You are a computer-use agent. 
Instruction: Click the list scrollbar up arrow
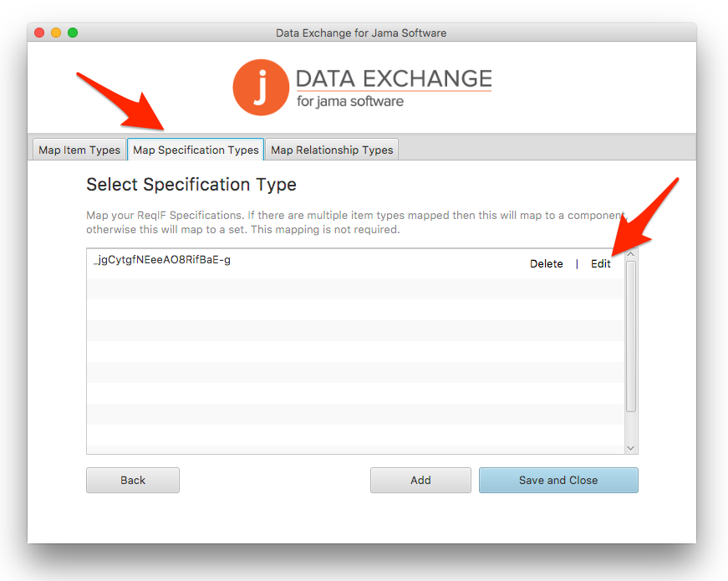630,254
